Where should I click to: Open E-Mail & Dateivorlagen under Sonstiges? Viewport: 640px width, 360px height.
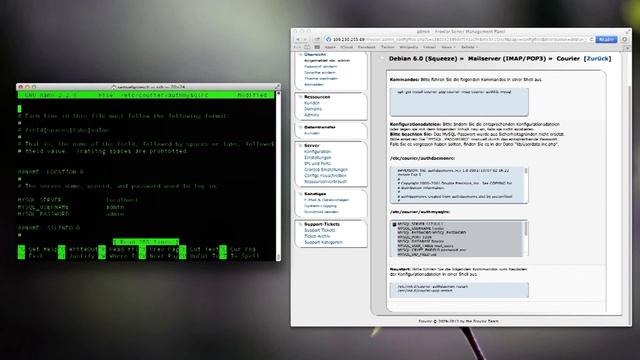[327, 200]
